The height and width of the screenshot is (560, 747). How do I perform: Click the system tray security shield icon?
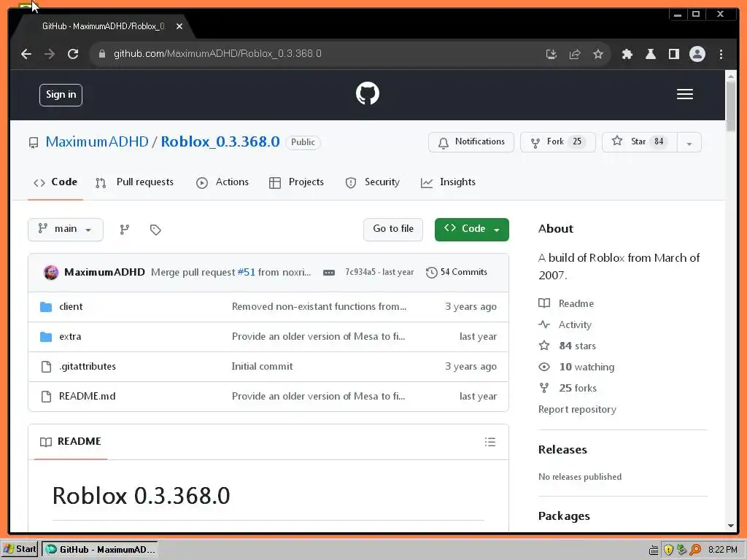tap(668, 550)
